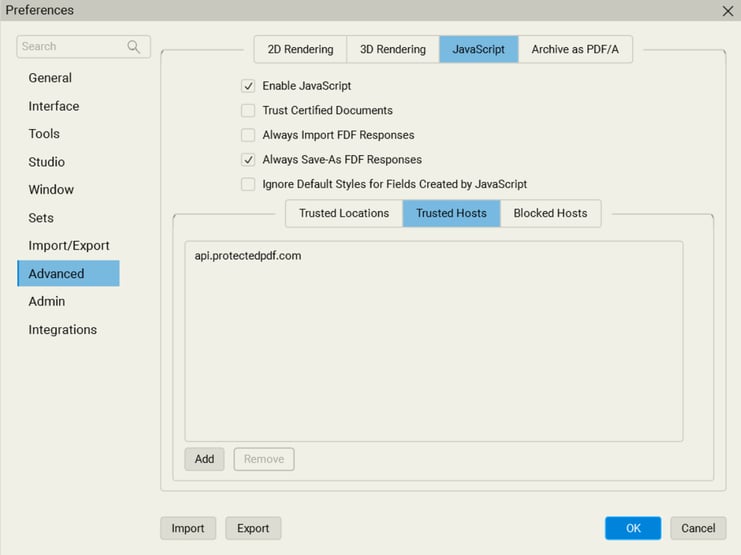Select api.protectedpdf.com host entry
741x555 pixels.
[x=248, y=256]
